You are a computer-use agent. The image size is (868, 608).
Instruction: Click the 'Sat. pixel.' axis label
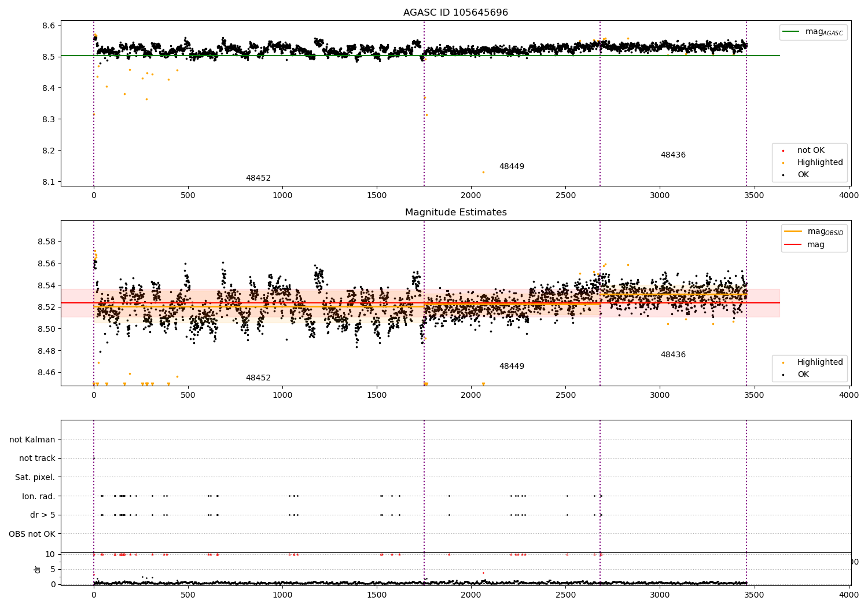point(35,478)
